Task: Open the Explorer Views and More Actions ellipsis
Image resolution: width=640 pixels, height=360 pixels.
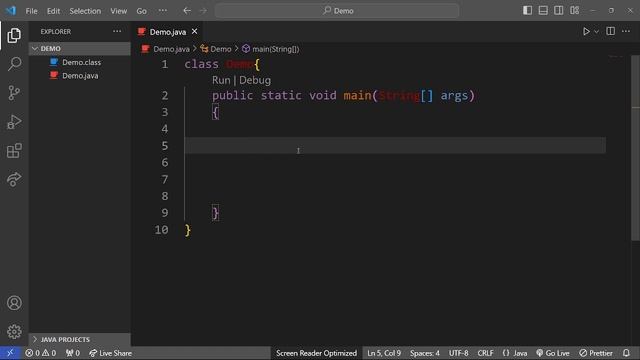Action: coord(117,31)
